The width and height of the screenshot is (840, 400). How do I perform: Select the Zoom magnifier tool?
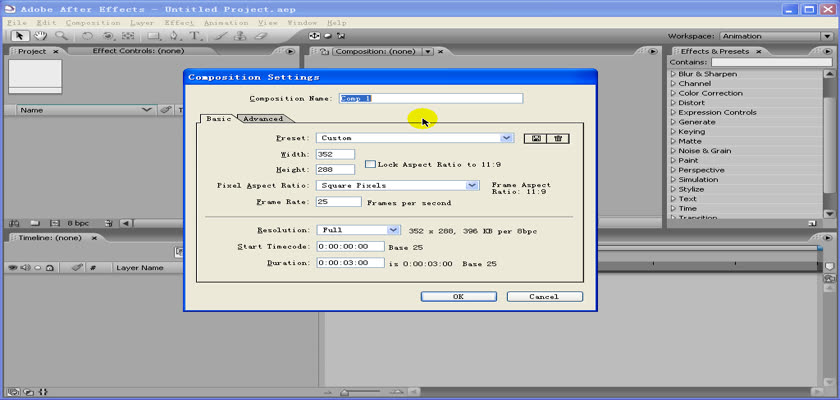point(62,36)
